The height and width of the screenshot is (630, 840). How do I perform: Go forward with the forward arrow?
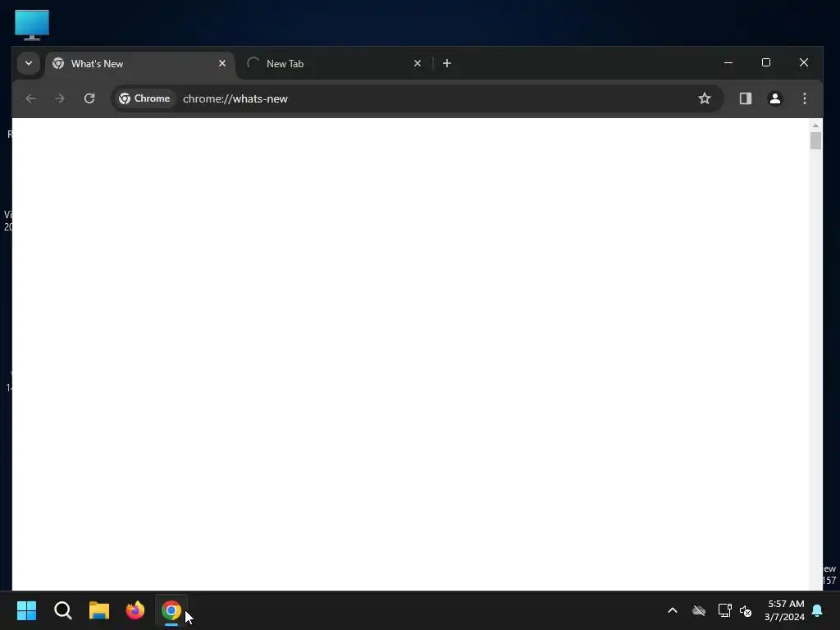pyautogui.click(x=60, y=98)
